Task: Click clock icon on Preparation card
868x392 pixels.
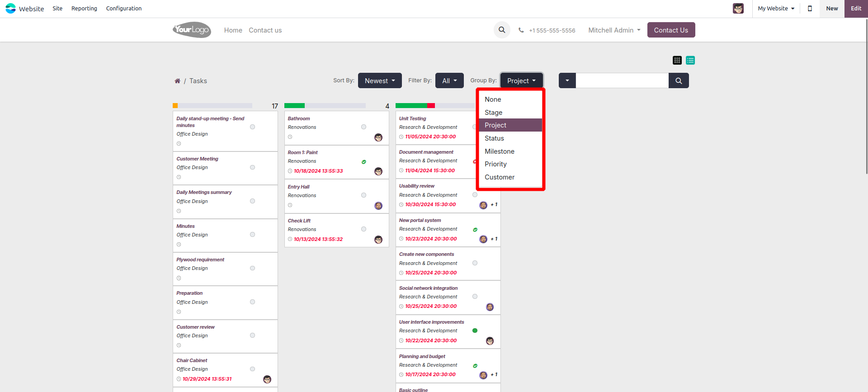Action: 179,312
